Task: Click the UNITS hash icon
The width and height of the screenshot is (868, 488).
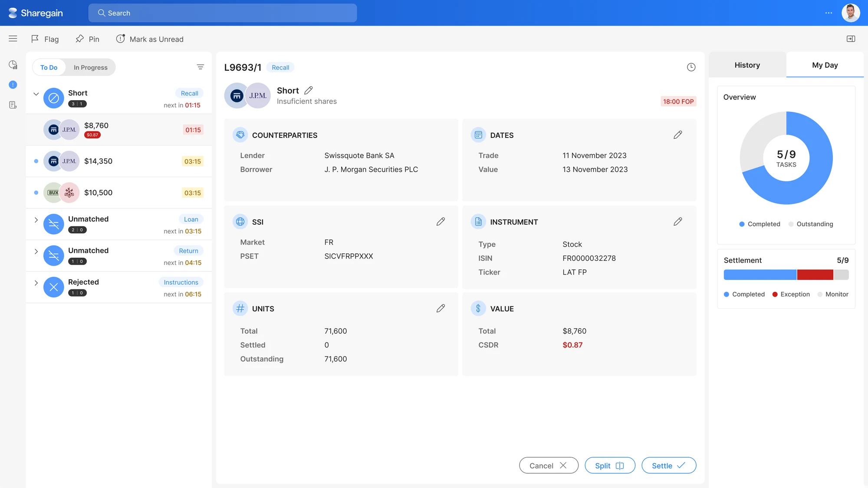Action: (x=240, y=308)
